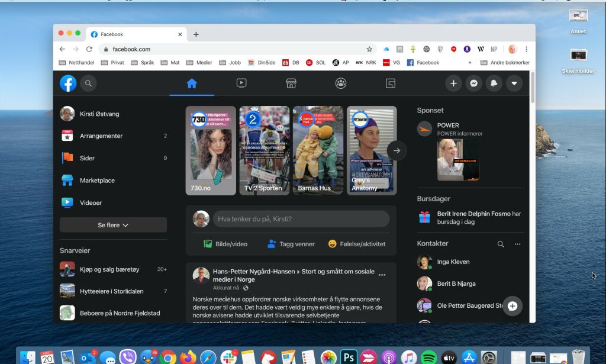This screenshot has height=364, width=606.
Task: Open the Hytteeiere i Storlidalen group
Action: [x=113, y=291]
